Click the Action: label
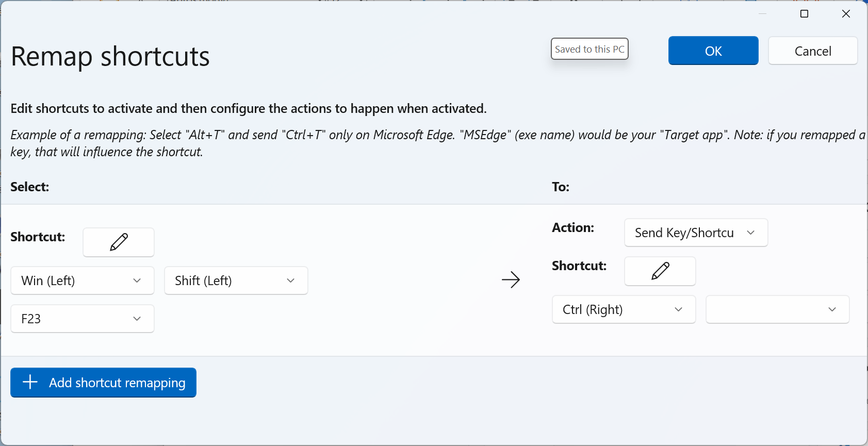Screen dimensions: 868x446 573,227
